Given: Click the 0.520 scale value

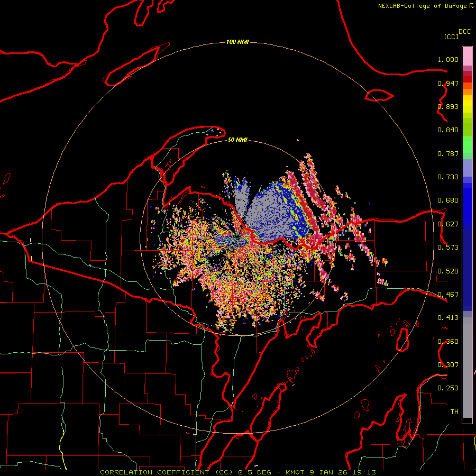Looking at the screenshot, I should (x=448, y=271).
